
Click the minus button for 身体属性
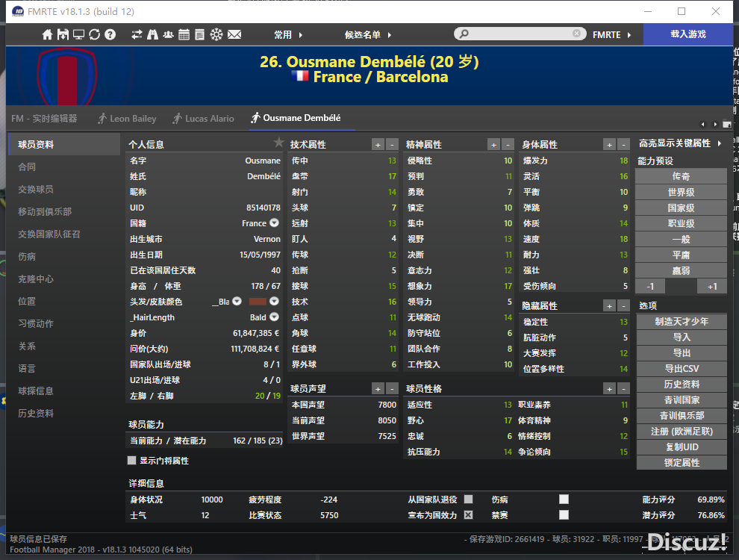pyautogui.click(x=623, y=145)
